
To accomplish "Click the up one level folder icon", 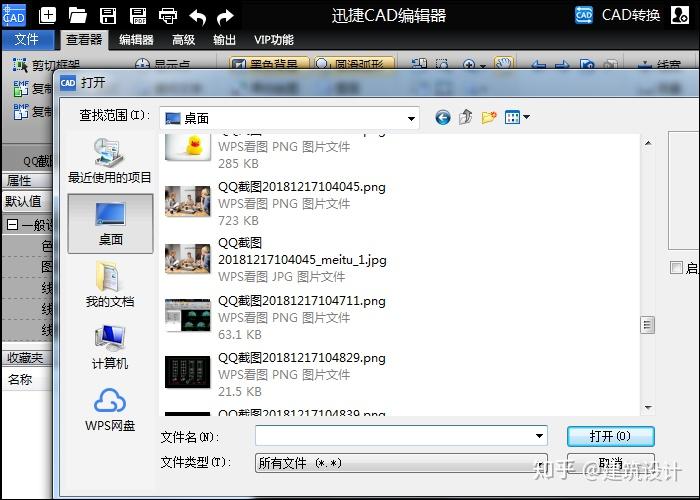I will pyautogui.click(x=466, y=117).
